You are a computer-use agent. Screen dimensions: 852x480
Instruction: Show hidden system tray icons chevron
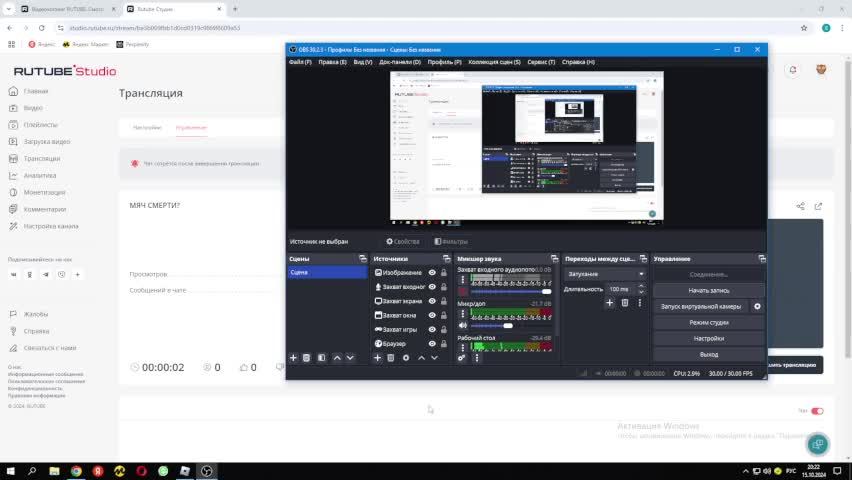[x=746, y=471]
